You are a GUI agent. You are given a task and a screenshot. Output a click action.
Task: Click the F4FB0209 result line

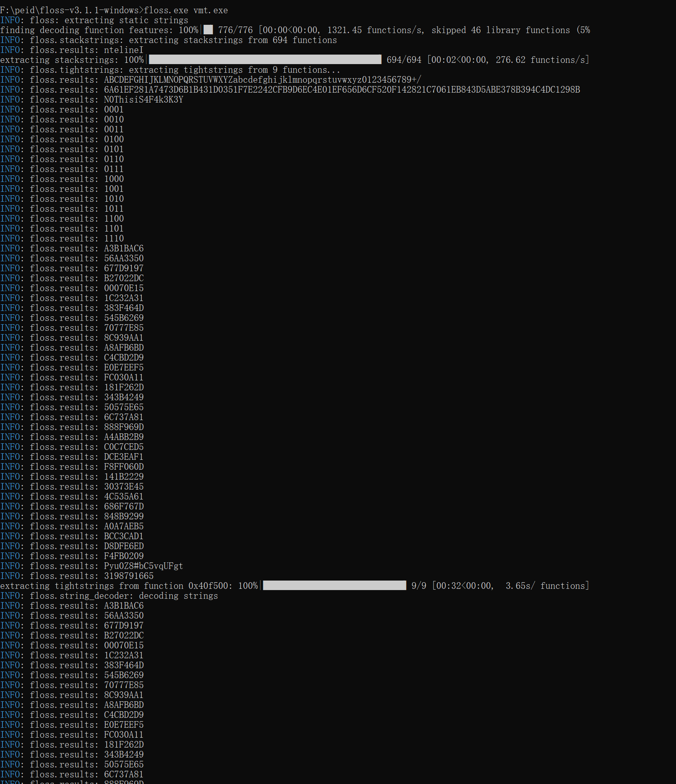(124, 556)
